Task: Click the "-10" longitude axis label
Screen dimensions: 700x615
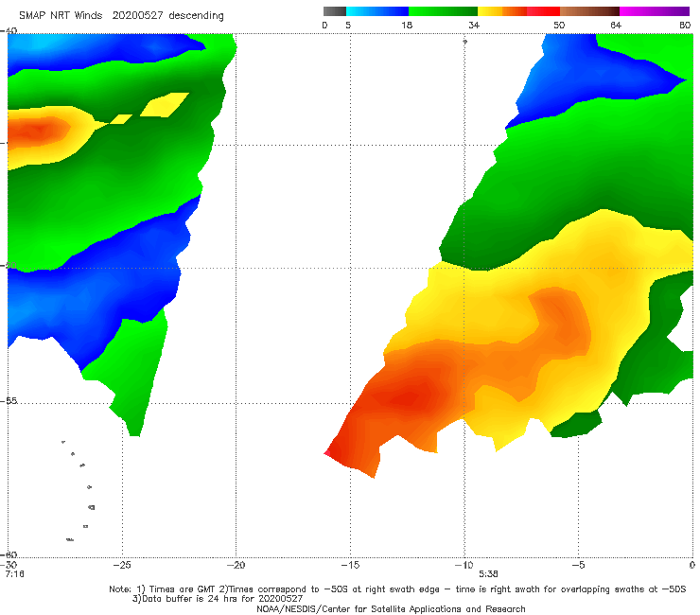Action: (x=464, y=565)
